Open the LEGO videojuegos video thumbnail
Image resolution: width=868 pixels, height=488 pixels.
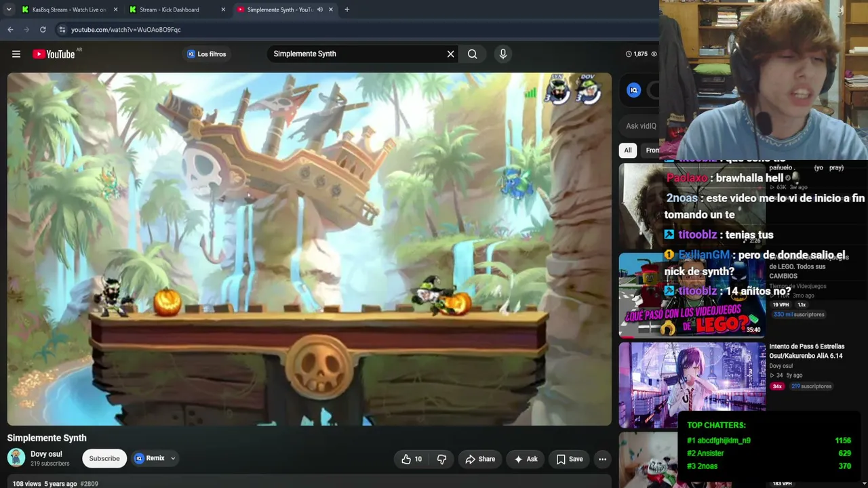tap(692, 295)
